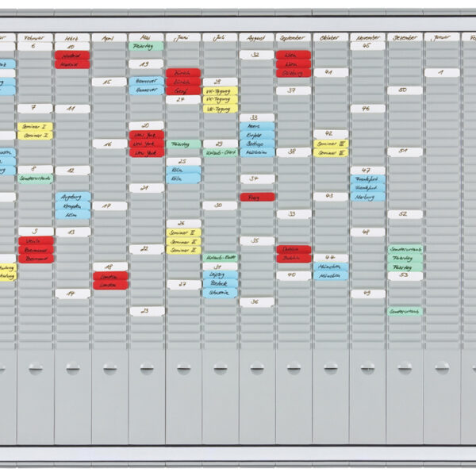Click the green Urlaub-Start card in Juli
Viewport: 476px width, 476px height.
[x=220, y=152]
